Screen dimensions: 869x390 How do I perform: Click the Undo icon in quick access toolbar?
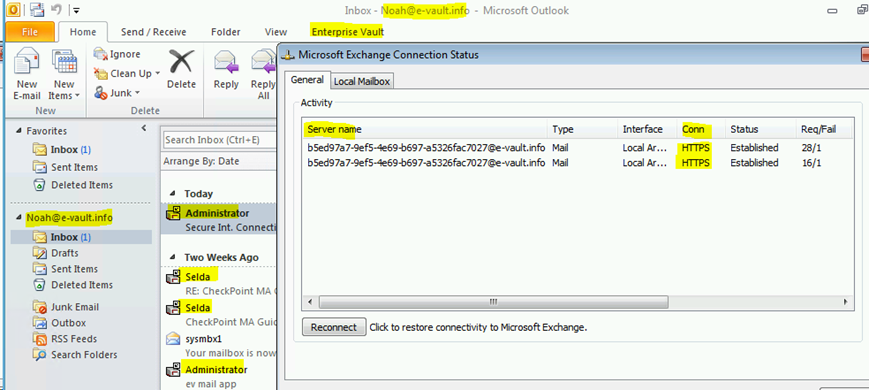(55, 9)
